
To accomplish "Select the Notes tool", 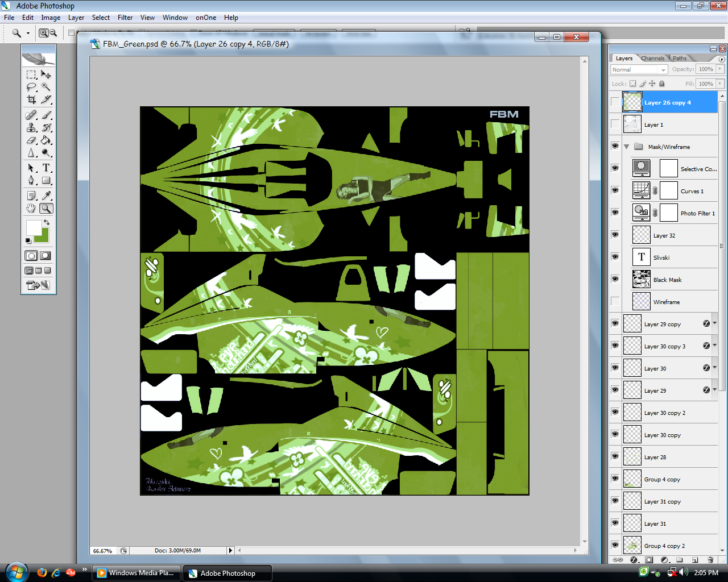I will (31, 196).
